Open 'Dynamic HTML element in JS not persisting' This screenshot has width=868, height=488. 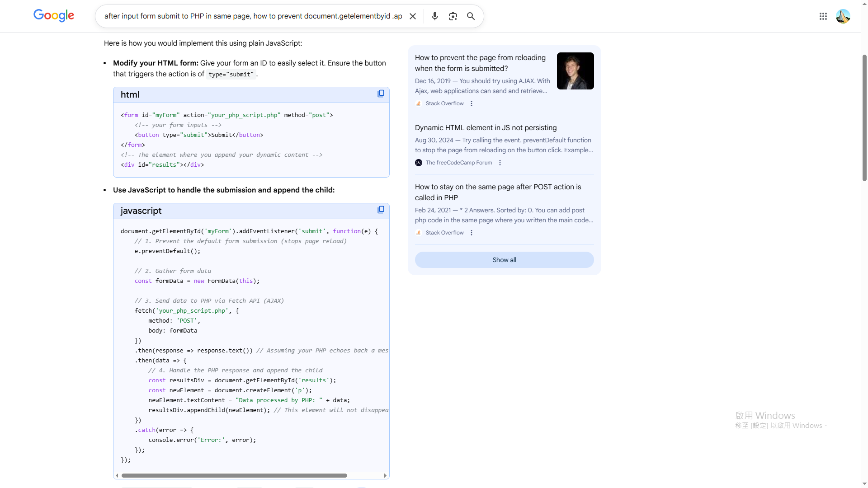pos(486,128)
